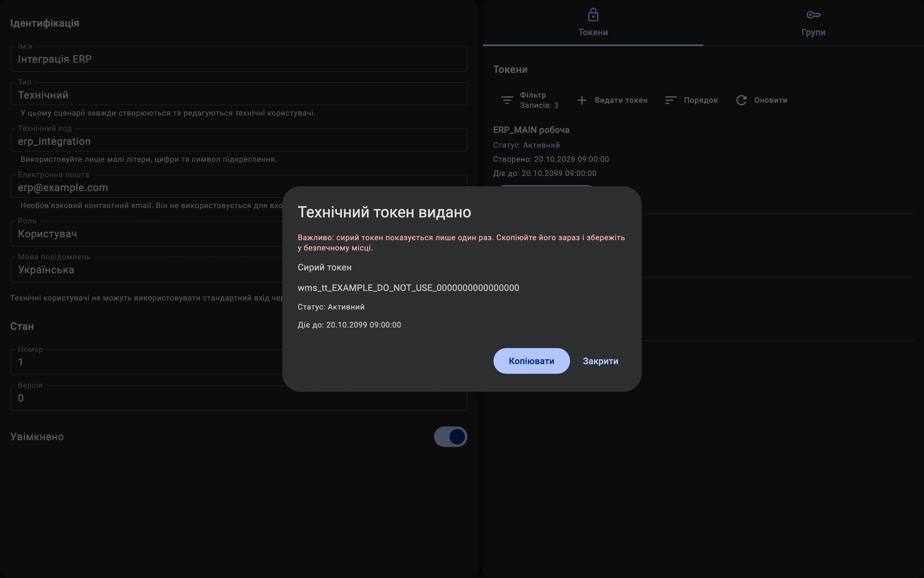The image size is (924, 578).
Task: Click the Версія field
Action: [239, 398]
